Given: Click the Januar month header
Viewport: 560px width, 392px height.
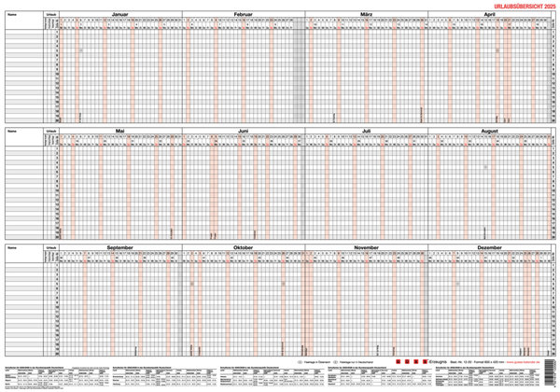Looking at the screenshot, I should [120, 16].
